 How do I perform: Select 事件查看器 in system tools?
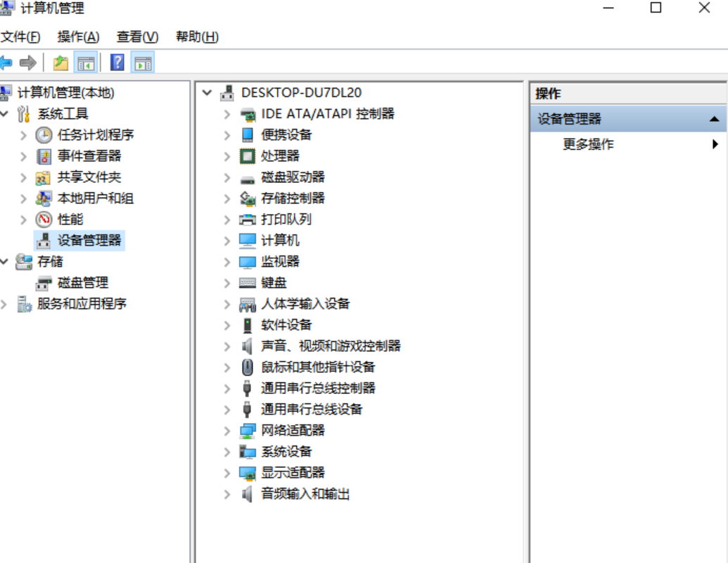[x=89, y=156]
